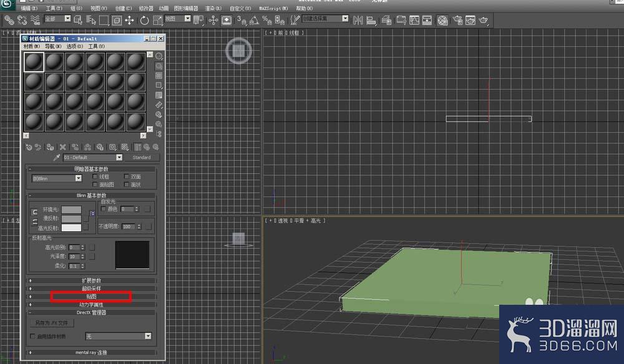Open the Layer Manager icon
This screenshot has width=624, height=364.
click(386, 21)
